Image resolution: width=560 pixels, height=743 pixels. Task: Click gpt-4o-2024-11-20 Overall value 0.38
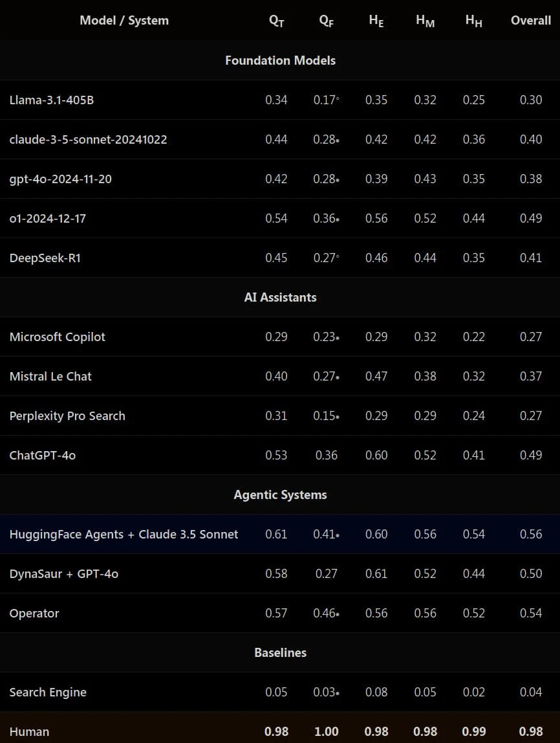click(x=531, y=179)
